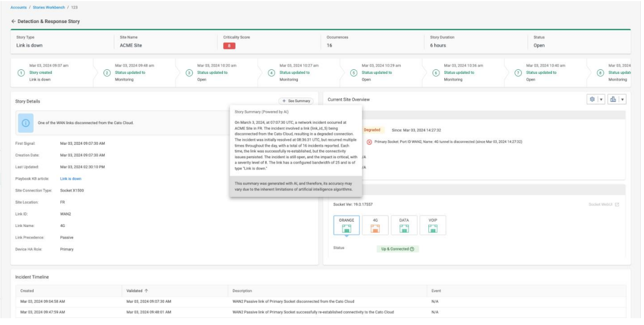Viewport: 644px width, 325px height.
Task: Click the See Summary button
Action: coord(296,101)
